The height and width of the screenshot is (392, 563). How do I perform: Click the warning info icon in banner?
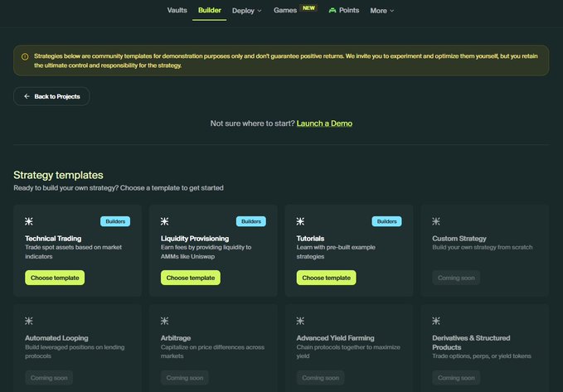click(25, 56)
